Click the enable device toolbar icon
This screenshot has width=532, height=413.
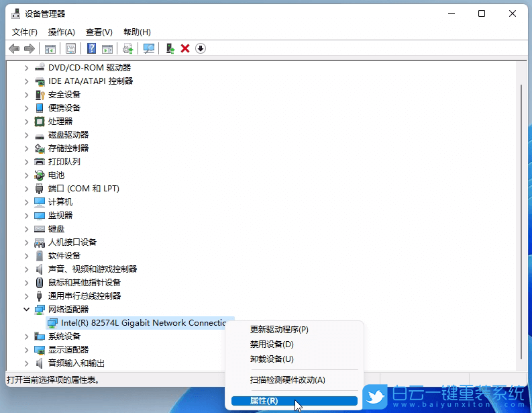(170, 48)
